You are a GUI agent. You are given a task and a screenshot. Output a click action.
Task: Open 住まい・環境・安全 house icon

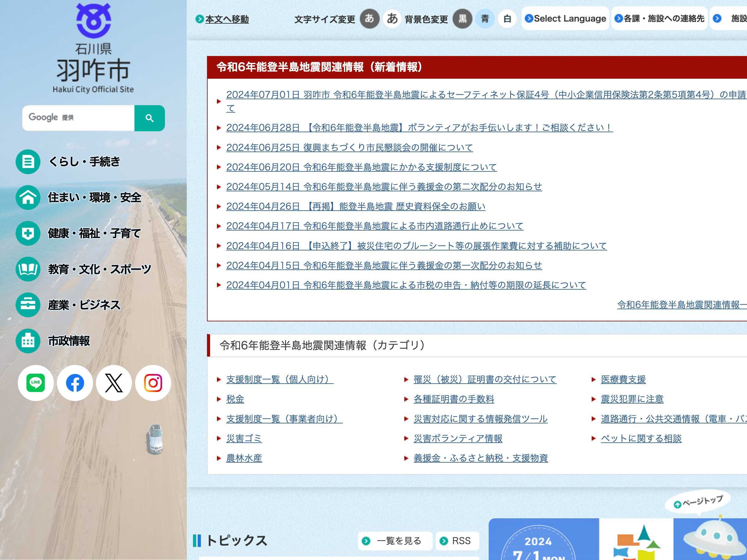[x=28, y=198]
